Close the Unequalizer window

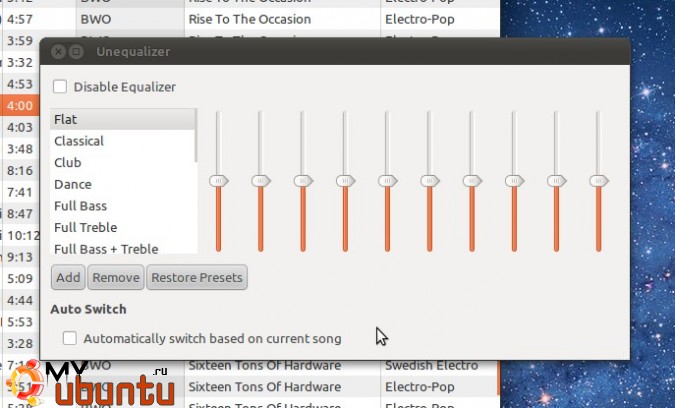58,51
